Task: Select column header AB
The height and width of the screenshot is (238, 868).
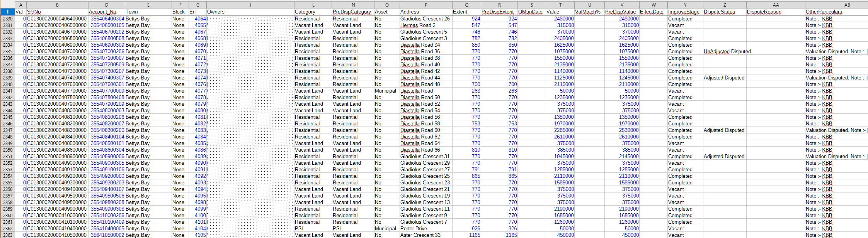Action: (836, 5)
